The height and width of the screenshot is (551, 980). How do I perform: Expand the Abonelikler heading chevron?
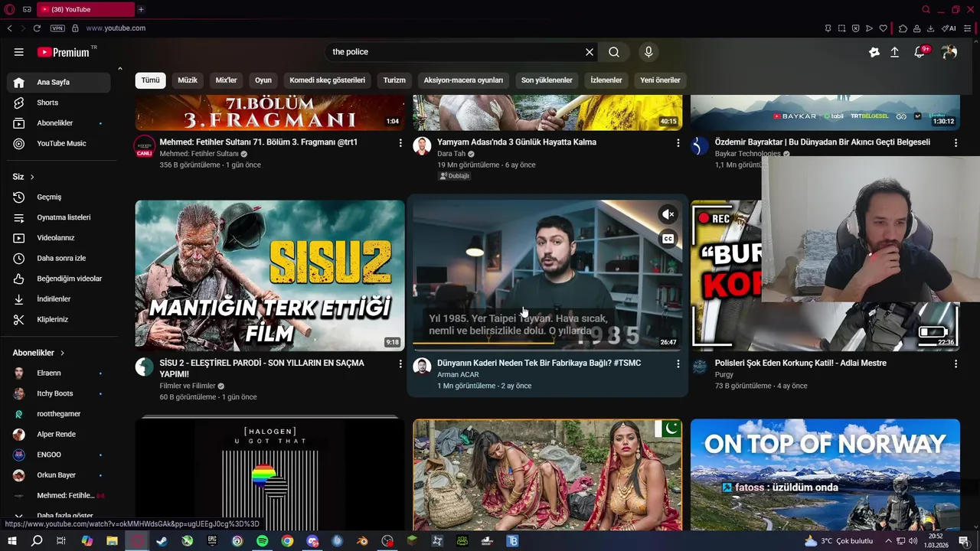62,353
